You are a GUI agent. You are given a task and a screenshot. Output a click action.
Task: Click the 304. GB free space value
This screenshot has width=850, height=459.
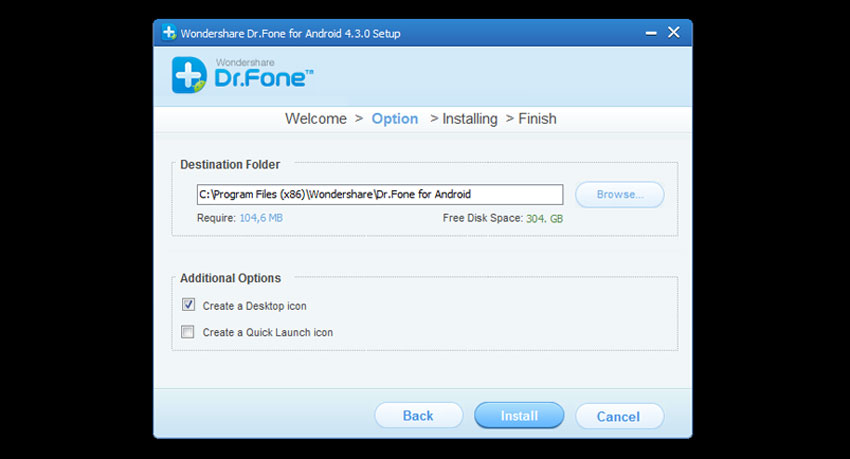544,218
